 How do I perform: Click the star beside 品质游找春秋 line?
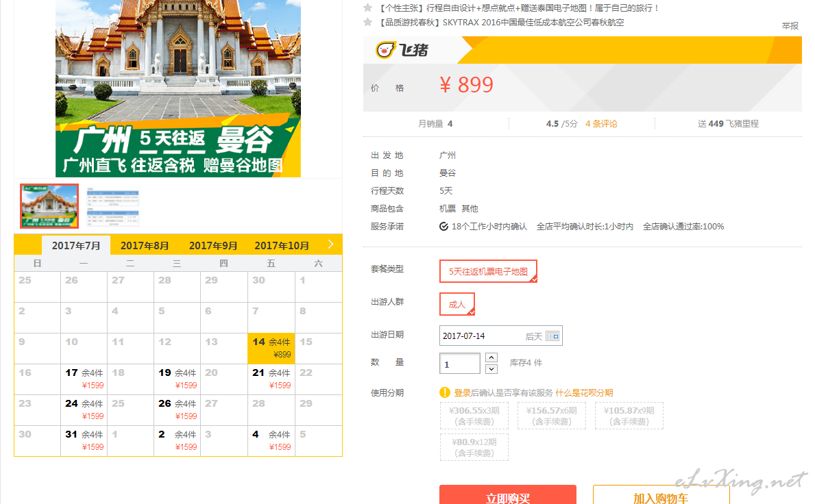click(368, 22)
